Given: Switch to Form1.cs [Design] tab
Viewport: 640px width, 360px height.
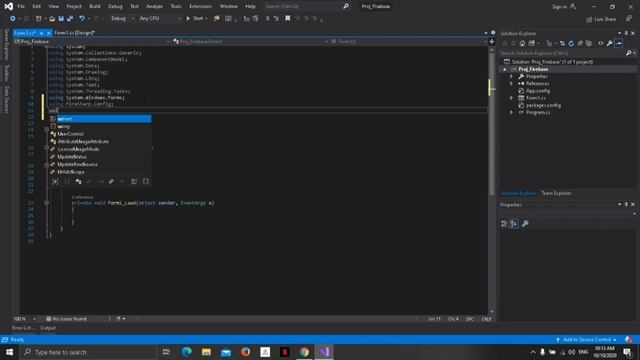Looking at the screenshot, I should 75,33.
